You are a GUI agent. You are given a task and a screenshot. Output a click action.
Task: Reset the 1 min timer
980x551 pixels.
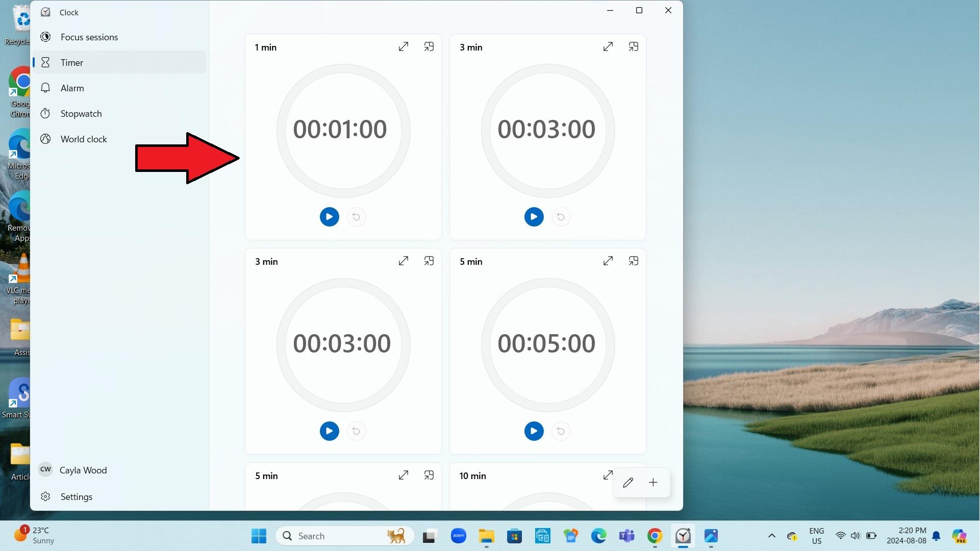[x=356, y=217]
